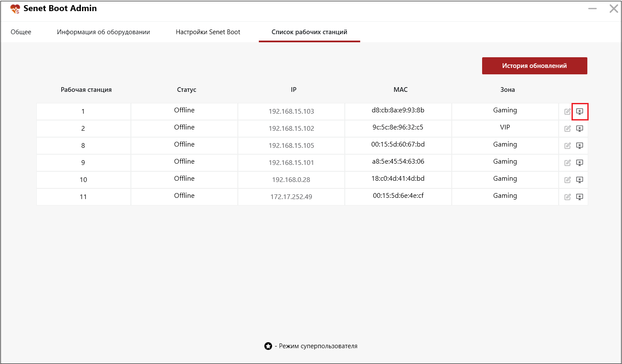Minimize the Senet Boot Admin window

592,9
